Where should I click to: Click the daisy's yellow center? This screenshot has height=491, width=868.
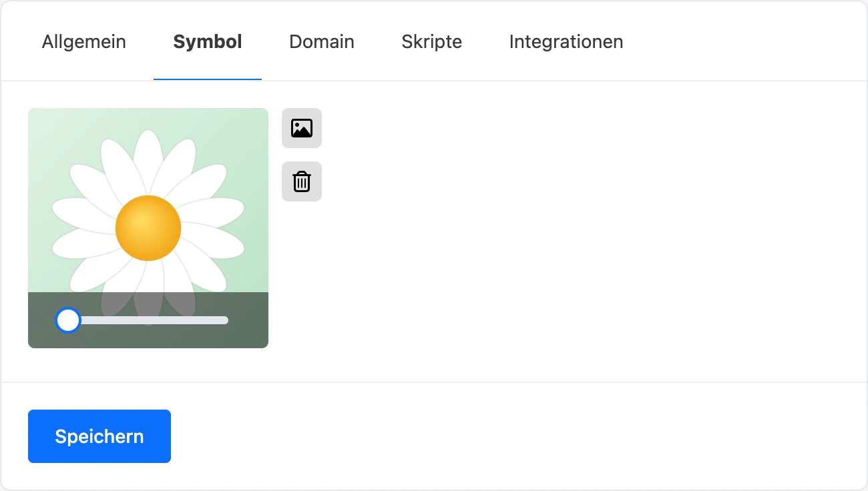click(x=148, y=227)
